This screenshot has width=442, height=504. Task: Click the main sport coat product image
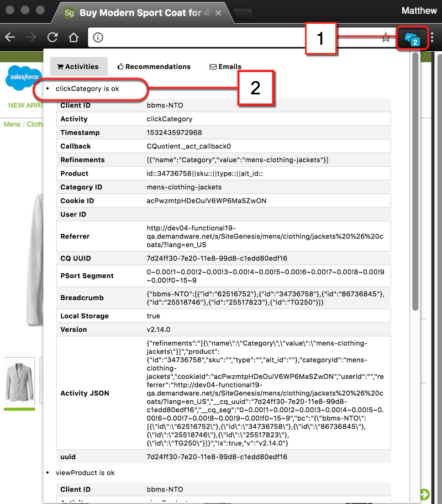click(x=34, y=259)
